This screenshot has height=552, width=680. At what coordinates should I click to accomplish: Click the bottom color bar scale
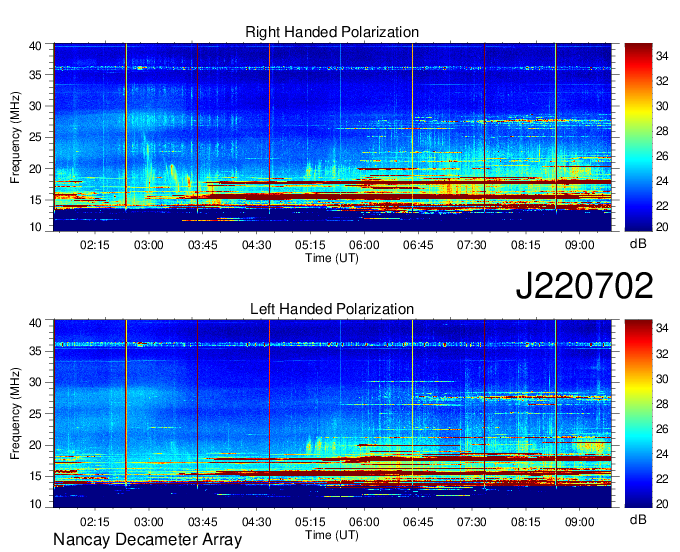[638, 414]
